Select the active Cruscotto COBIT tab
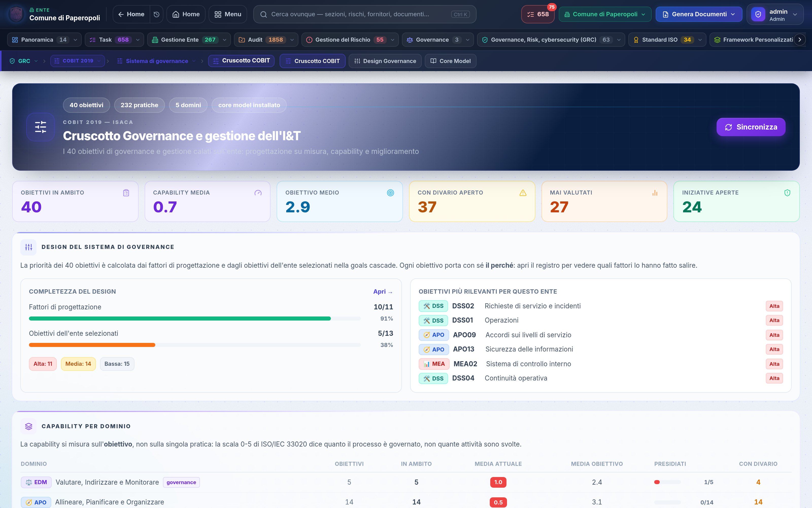812x508 pixels. (312, 61)
